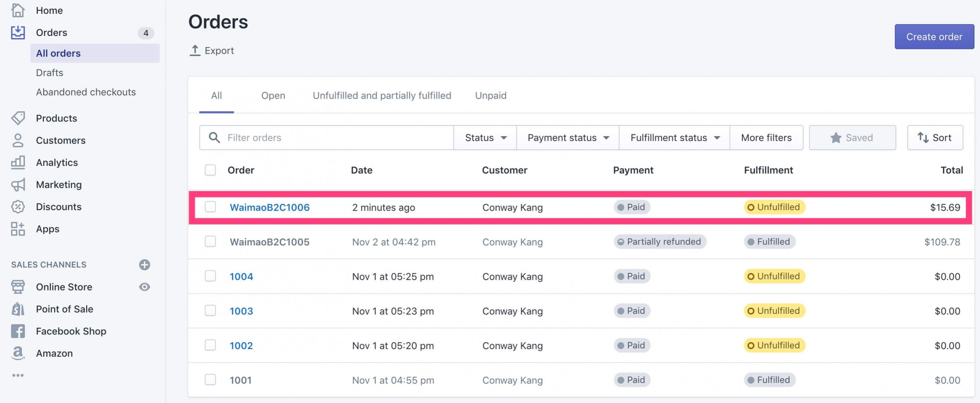The image size is (980, 403).
Task: Click the Saved button
Action: pyautogui.click(x=852, y=138)
